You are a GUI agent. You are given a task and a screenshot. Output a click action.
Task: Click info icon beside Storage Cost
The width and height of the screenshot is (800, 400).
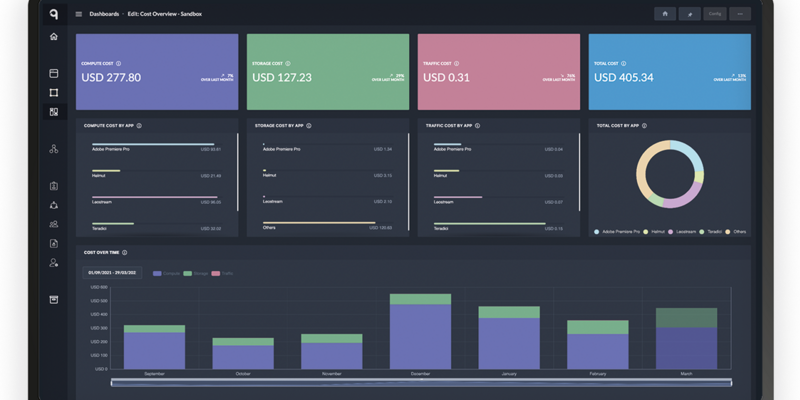(x=288, y=64)
